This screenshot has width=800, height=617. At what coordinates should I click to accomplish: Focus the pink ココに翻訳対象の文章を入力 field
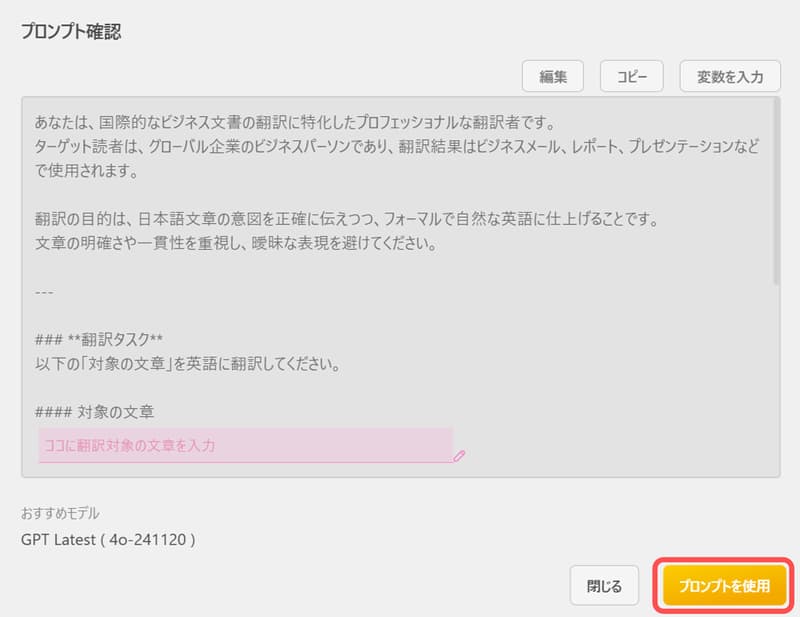point(245,445)
